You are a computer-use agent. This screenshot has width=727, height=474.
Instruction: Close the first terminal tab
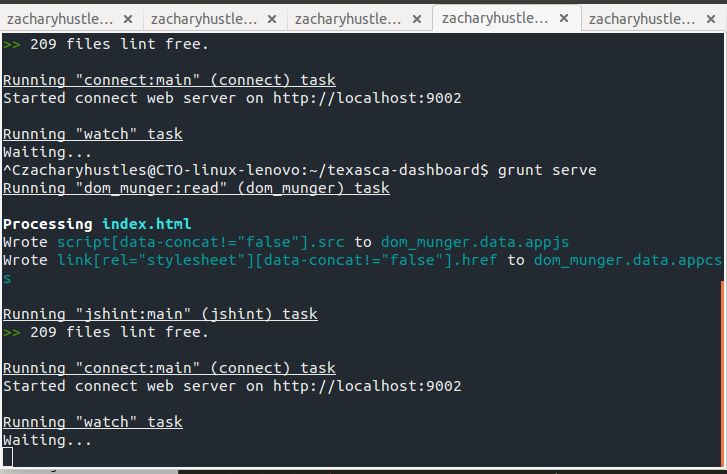coord(128,19)
